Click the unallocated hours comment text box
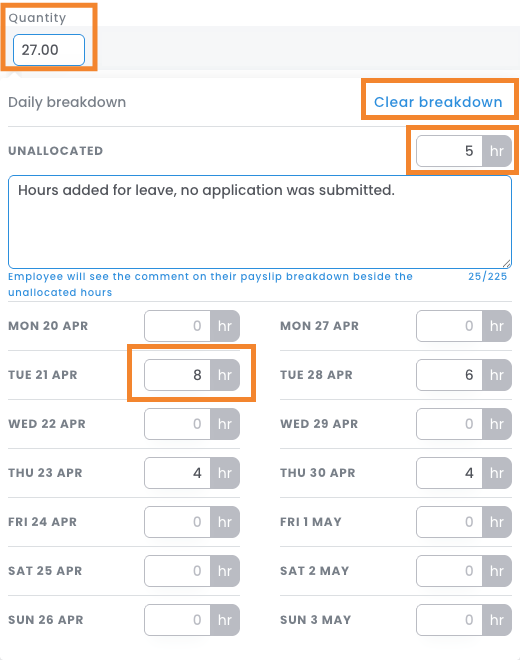520x660 pixels. [x=260, y=222]
